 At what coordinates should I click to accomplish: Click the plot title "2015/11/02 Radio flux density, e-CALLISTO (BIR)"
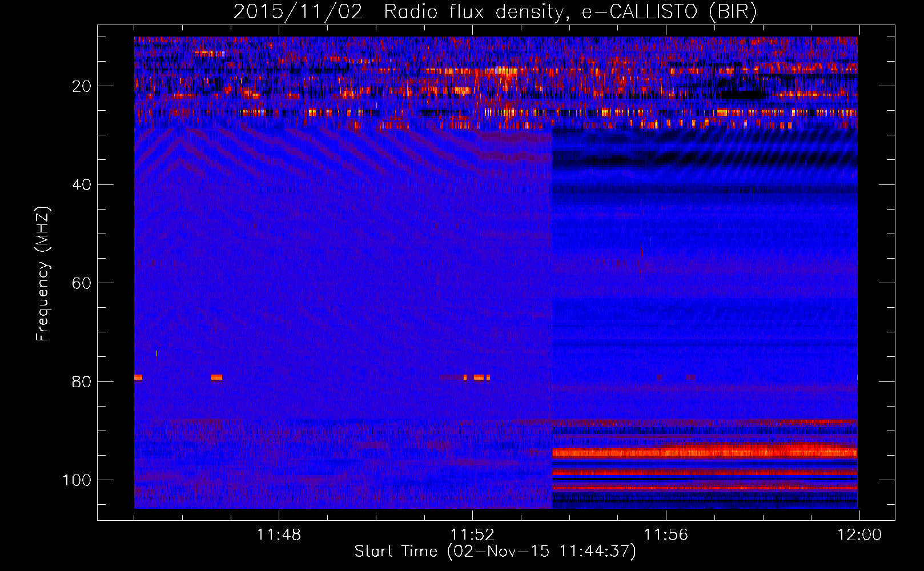495,12
